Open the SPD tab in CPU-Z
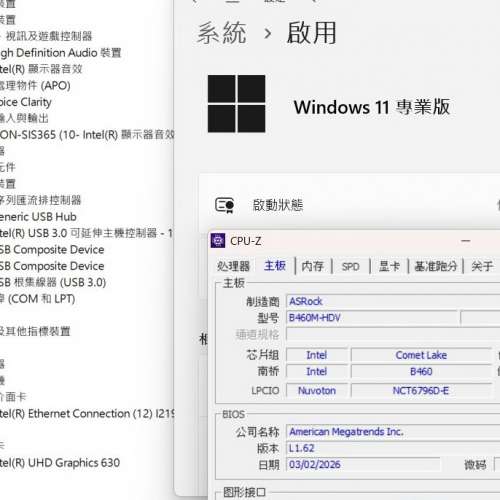Image resolution: width=500 pixels, height=500 pixels. point(351,266)
